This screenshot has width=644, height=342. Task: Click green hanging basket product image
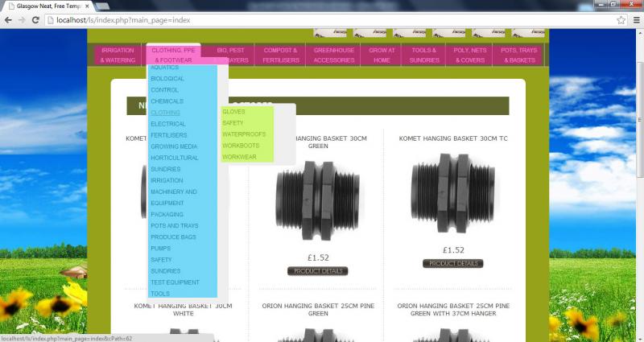(317, 200)
